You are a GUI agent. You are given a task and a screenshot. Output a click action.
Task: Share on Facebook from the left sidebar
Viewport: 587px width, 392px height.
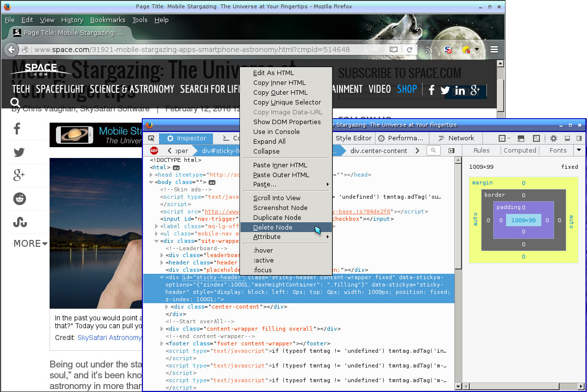coord(17,129)
